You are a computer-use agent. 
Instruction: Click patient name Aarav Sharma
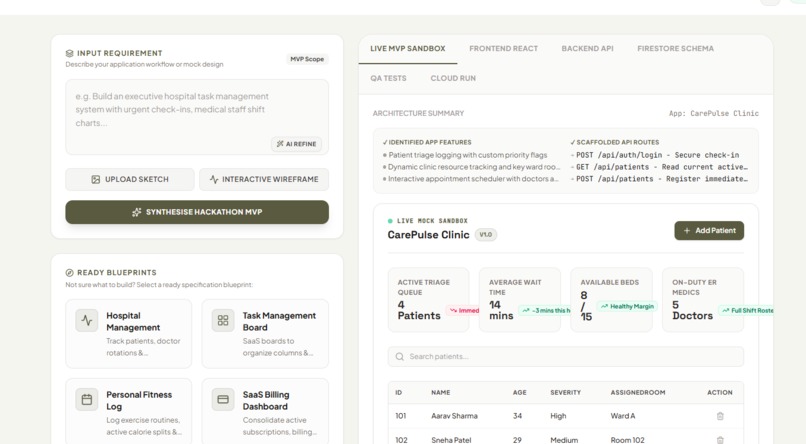[x=454, y=416]
